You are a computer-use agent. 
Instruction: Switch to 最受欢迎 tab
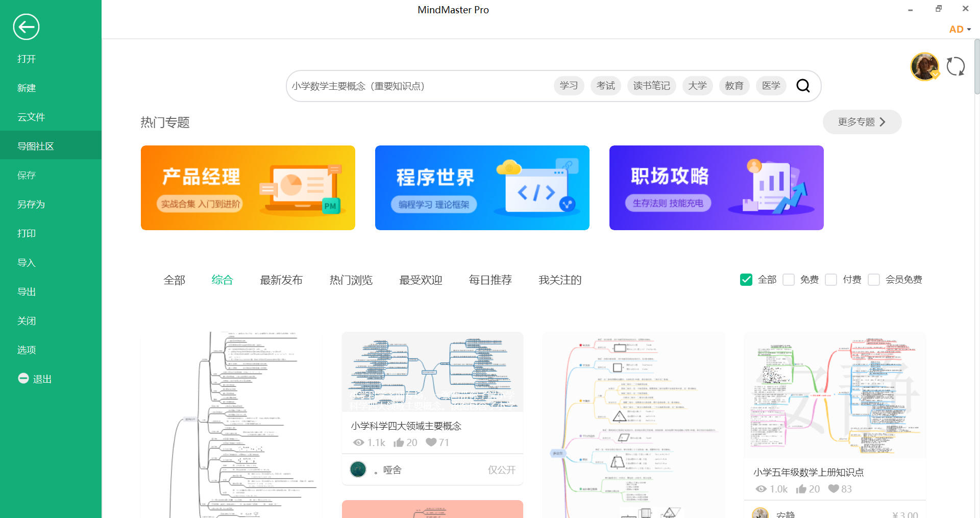[x=421, y=280]
